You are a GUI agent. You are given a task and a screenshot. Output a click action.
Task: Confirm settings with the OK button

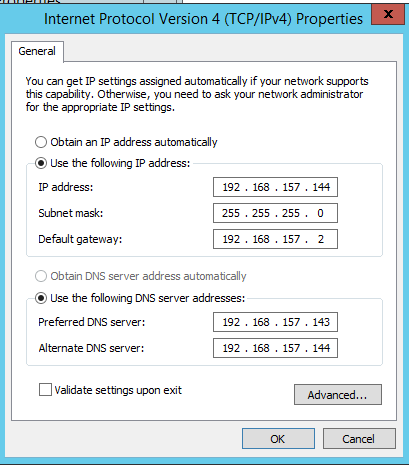coord(278,439)
